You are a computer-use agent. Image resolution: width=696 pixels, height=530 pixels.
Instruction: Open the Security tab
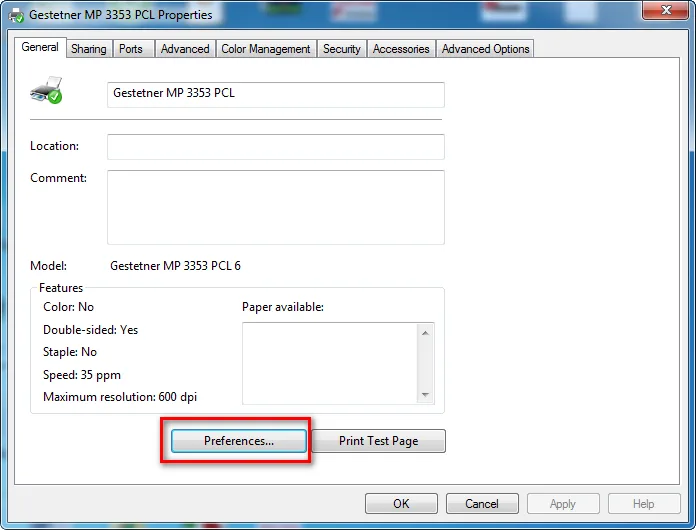(341, 49)
